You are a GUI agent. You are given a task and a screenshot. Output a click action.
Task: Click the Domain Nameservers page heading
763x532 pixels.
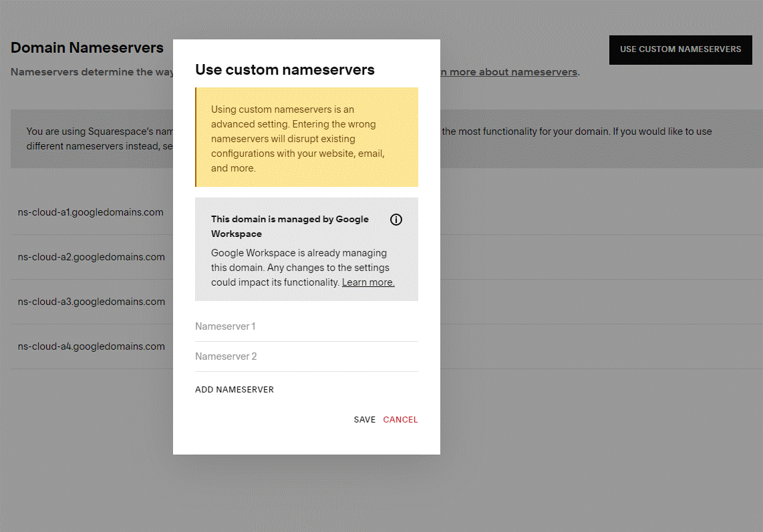[x=87, y=48]
